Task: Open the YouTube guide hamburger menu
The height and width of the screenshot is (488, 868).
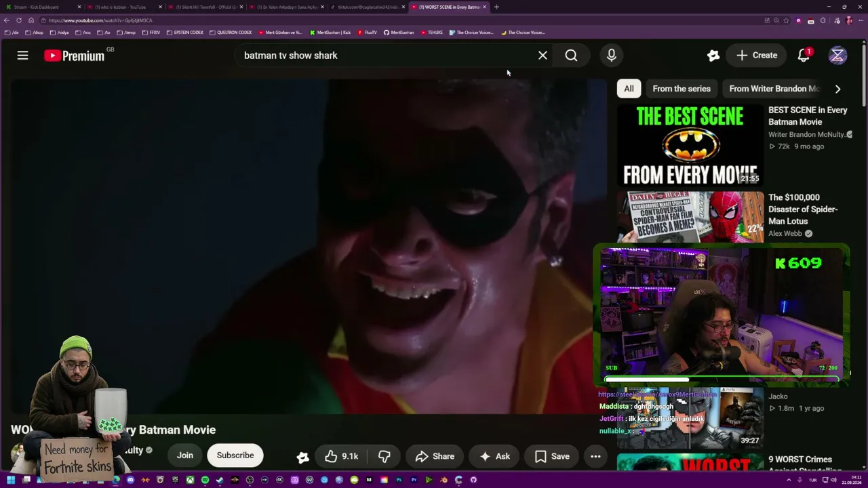Action: 22,56
